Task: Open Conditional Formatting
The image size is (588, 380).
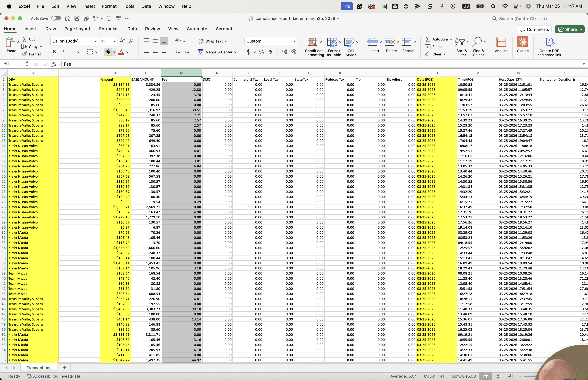Action: click(315, 47)
